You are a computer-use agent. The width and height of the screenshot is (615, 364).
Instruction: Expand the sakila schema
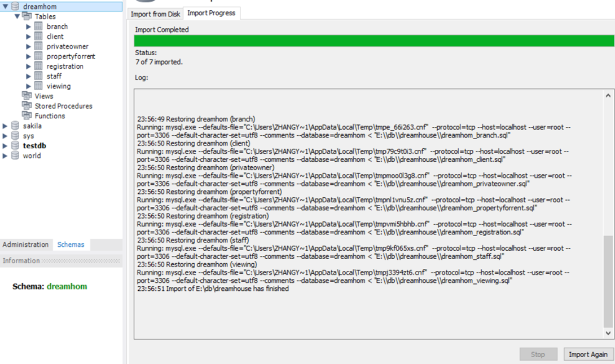click(5, 126)
